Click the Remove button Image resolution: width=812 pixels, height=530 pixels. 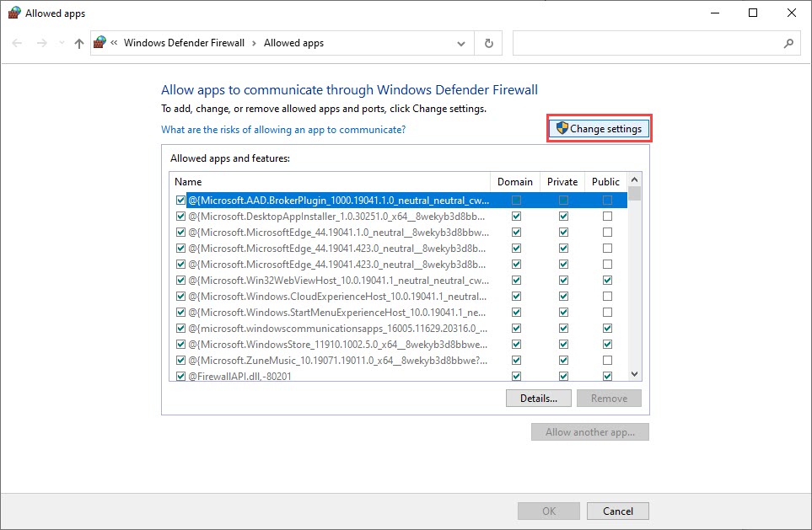click(x=609, y=398)
